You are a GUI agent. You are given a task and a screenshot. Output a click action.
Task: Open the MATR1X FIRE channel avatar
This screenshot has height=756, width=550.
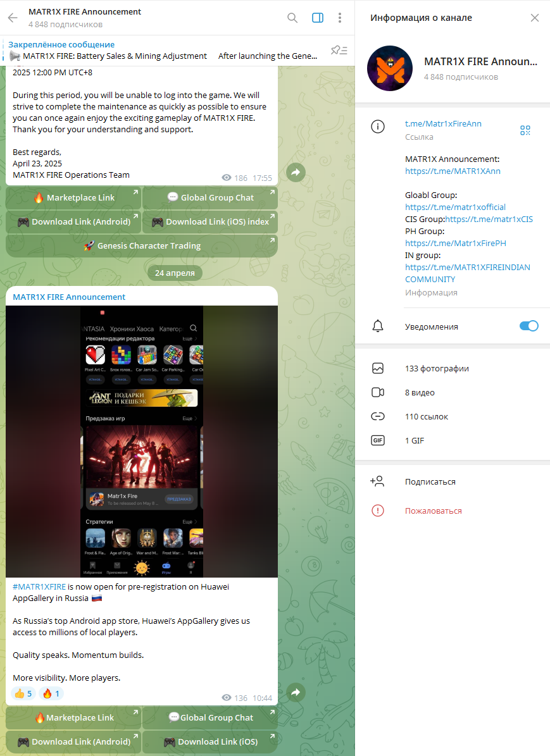pyautogui.click(x=390, y=68)
